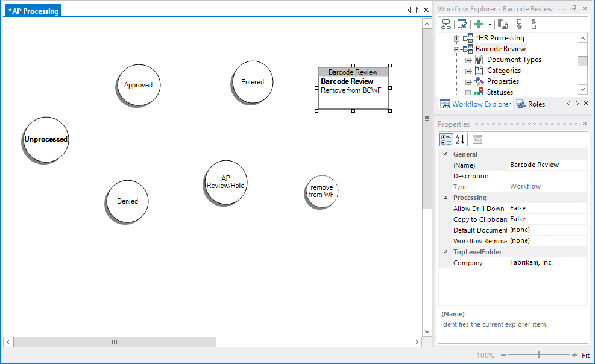The image size is (595, 364).
Task: Click the canvas horizontal scrollbar thumb
Action: pos(115,342)
